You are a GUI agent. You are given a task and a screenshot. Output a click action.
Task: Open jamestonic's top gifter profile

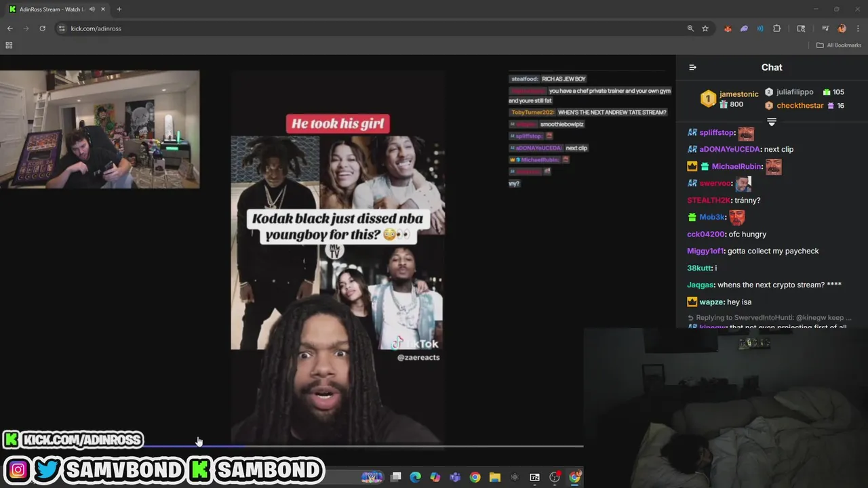coord(739,94)
